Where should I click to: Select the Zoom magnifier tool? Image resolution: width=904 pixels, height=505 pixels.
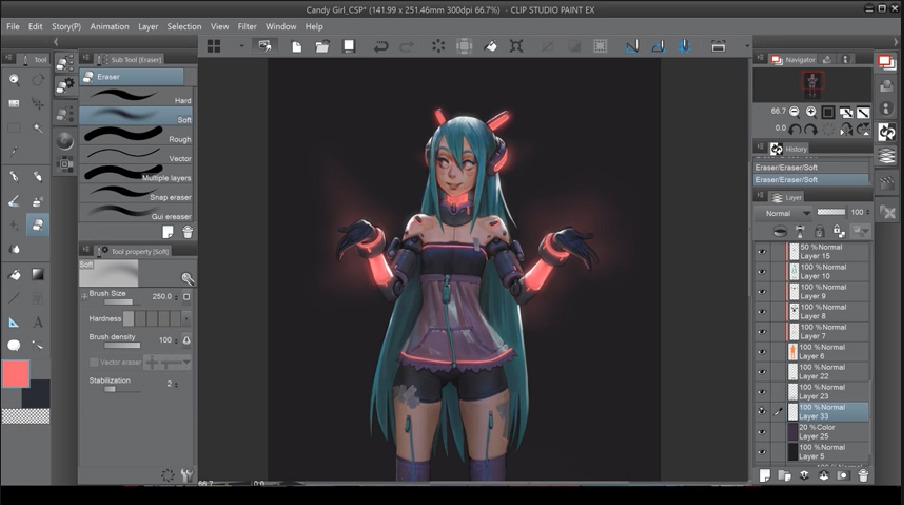pyautogui.click(x=14, y=79)
